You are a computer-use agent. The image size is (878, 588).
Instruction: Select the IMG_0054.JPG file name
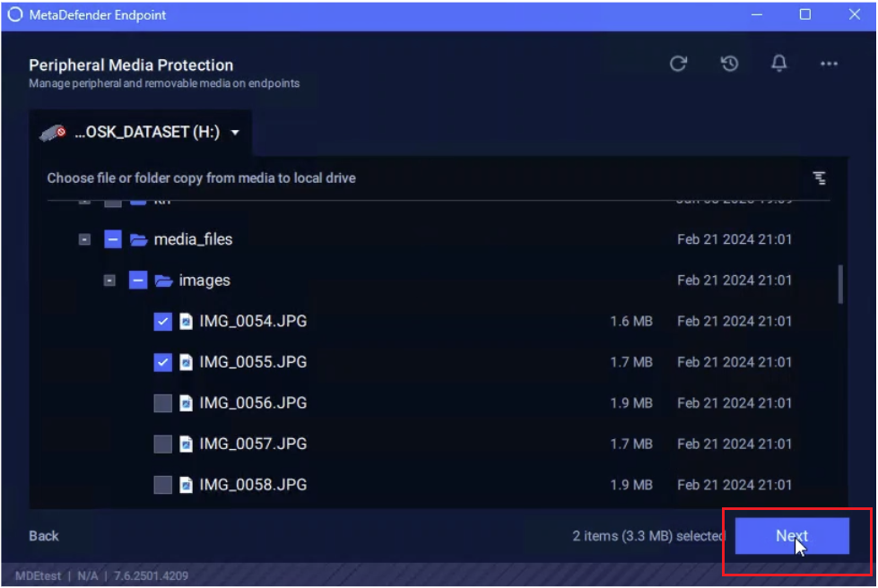253,321
